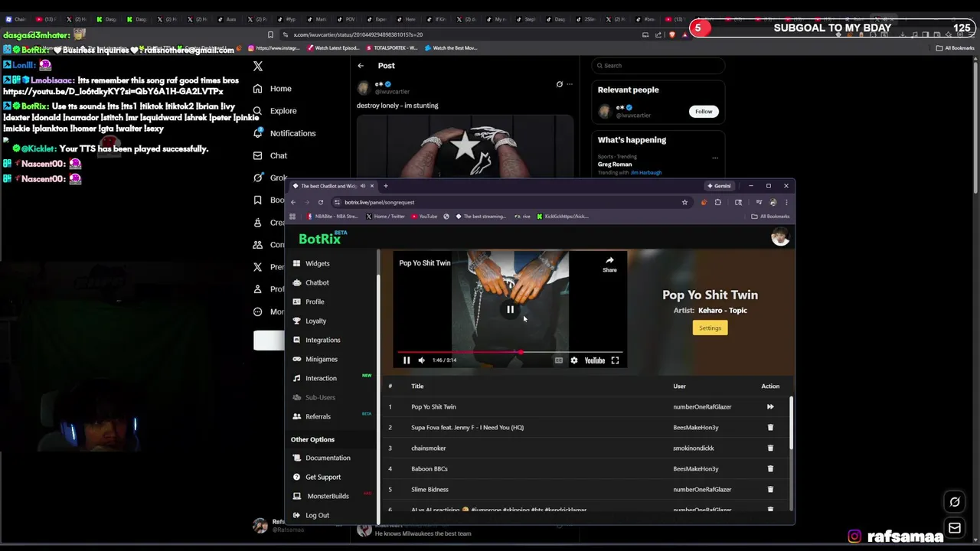Click the BotRix BETA logo
This screenshot has height=551, width=980.
[322, 239]
